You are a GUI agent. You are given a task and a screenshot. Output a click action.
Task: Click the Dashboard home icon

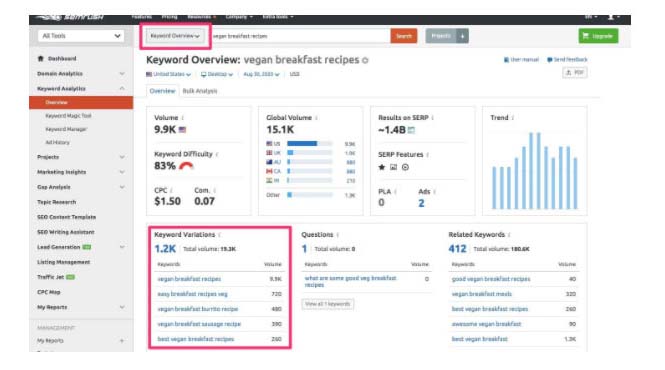pyautogui.click(x=41, y=59)
